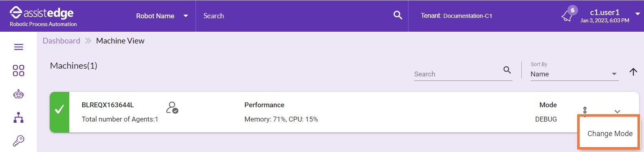
Task: Open the notifications bell with badge 6
Action: pos(568,15)
